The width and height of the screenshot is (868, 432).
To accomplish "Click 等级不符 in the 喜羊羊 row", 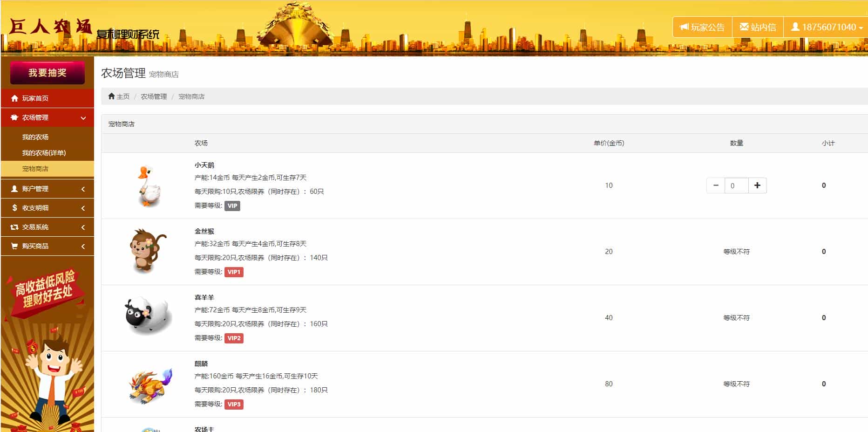I will click(736, 318).
